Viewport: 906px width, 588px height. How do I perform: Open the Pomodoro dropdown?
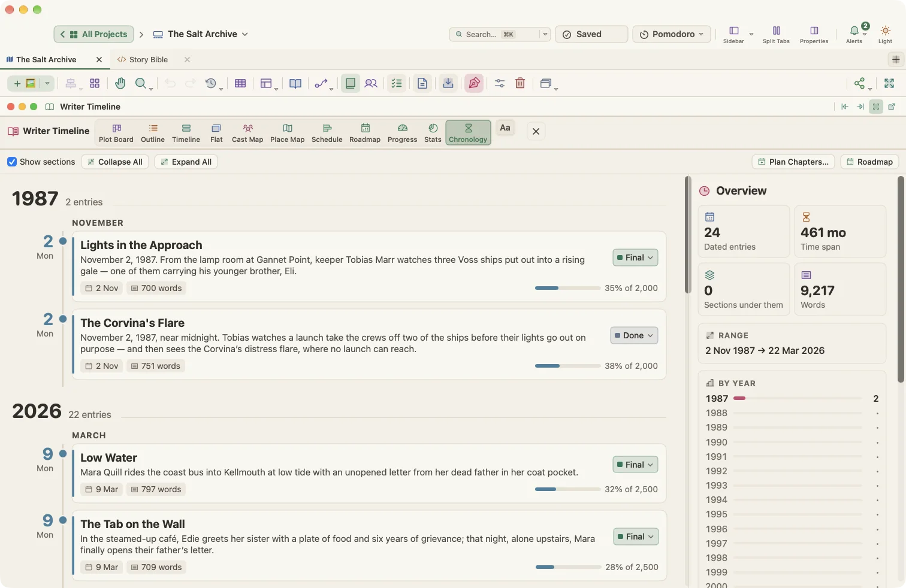(x=672, y=34)
